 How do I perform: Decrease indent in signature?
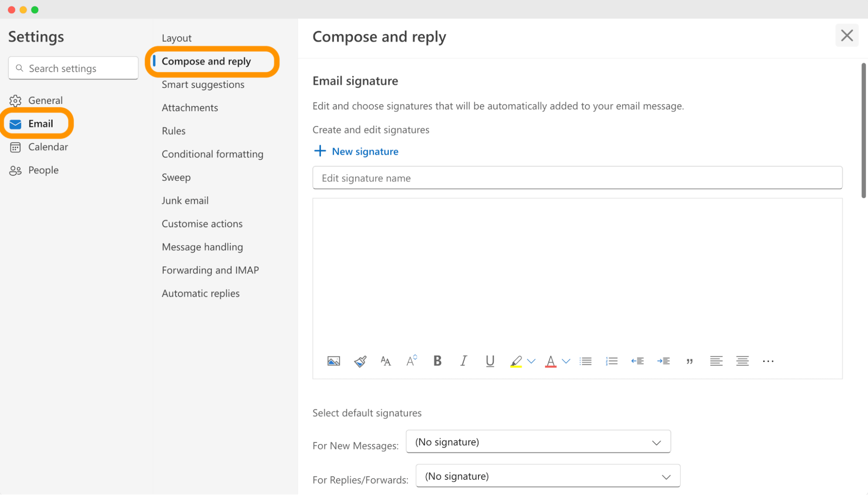coord(637,361)
